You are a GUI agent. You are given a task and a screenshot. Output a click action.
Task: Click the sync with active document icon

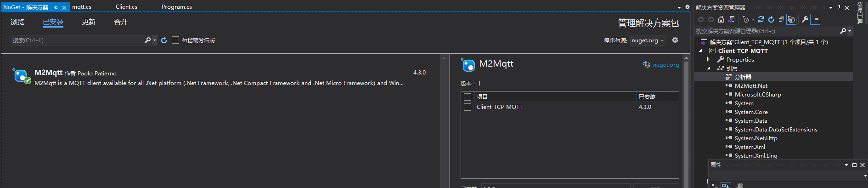tap(761, 19)
